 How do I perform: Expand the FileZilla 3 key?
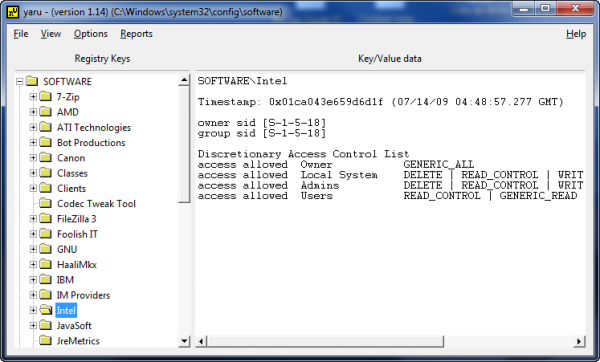click(33, 219)
